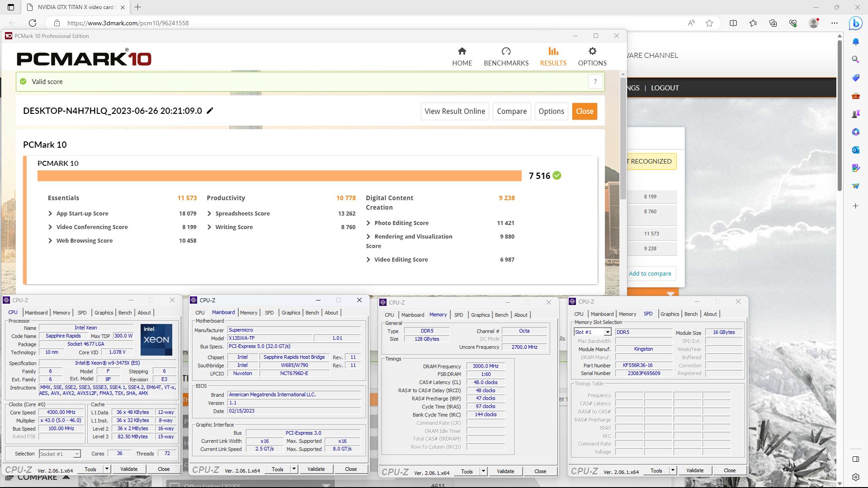Viewport: 868px width, 488px height.
Task: Open Bench tab in SPD CPU-Z window
Action: tap(691, 314)
